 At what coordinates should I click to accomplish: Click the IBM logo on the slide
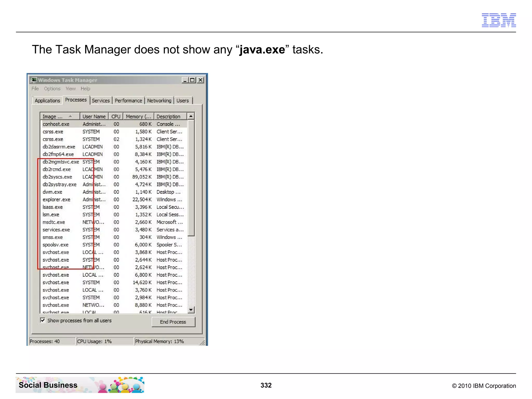point(499,20)
